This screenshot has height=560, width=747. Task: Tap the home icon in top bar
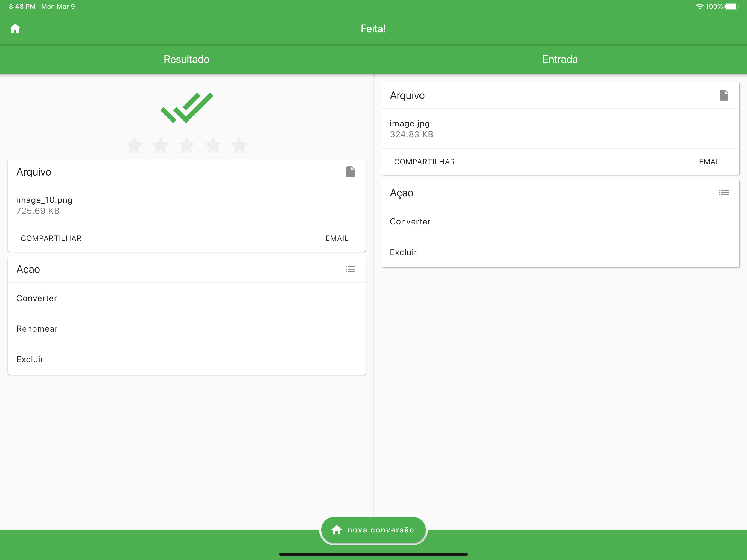[15, 29]
